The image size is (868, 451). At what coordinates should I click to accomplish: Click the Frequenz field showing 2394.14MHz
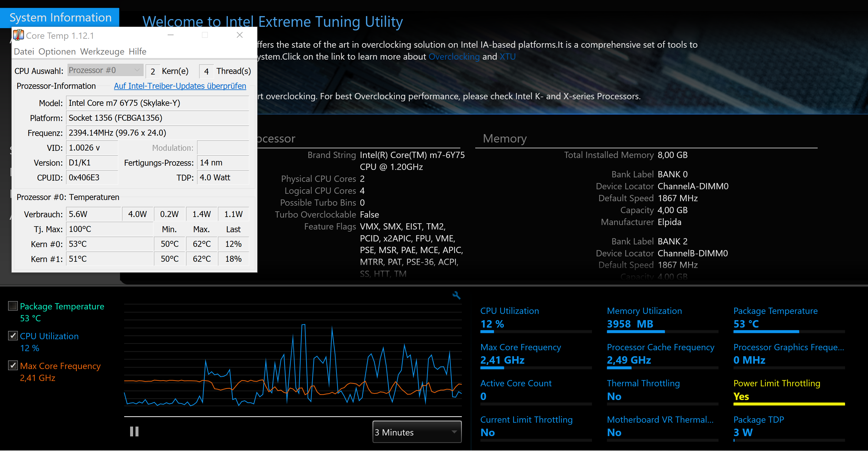157,133
